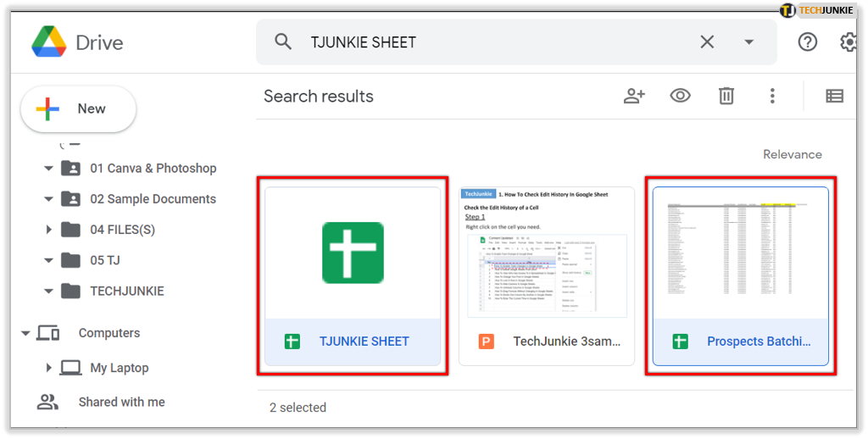This screenshot has height=439, width=868.
Task: Collapse the 05 TJ folder arrow
Action: (x=48, y=260)
